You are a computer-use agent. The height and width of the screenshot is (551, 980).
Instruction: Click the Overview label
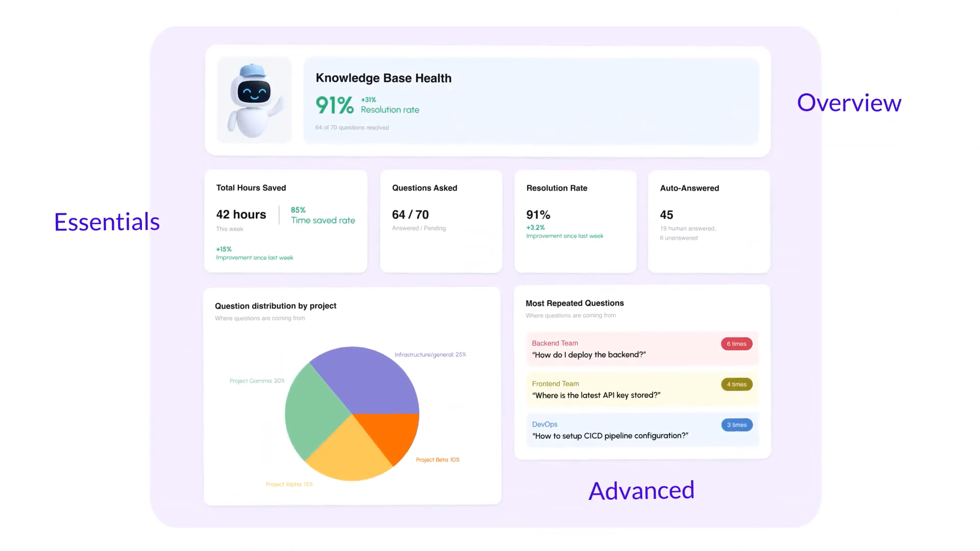(x=849, y=103)
